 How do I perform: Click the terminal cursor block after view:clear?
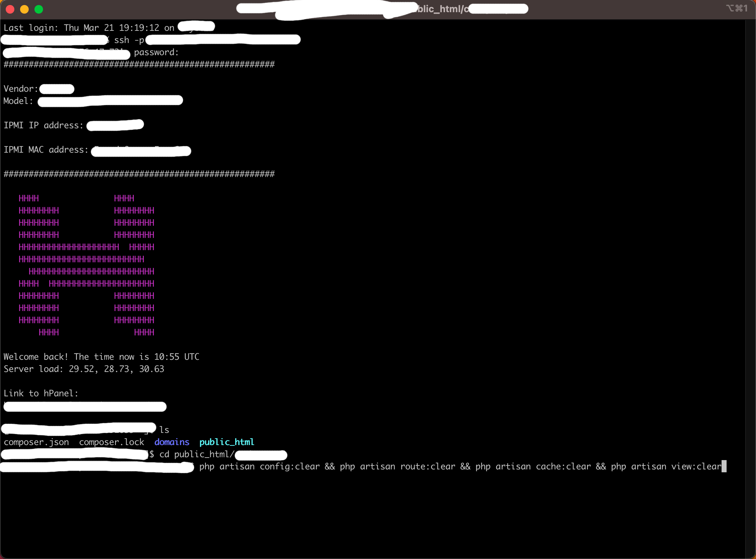(x=724, y=466)
